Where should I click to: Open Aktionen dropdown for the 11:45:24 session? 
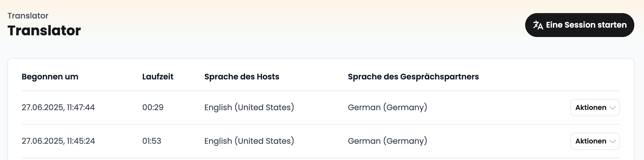coord(595,141)
